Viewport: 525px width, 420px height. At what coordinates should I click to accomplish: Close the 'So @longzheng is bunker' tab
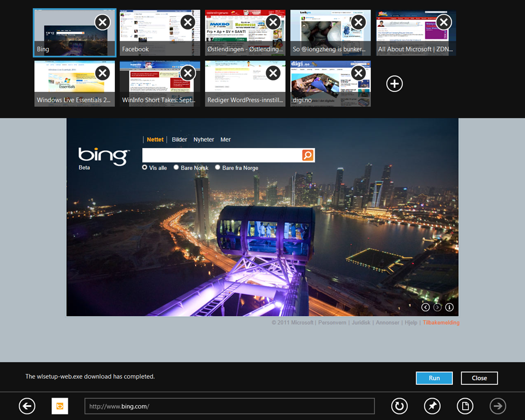[x=358, y=22]
